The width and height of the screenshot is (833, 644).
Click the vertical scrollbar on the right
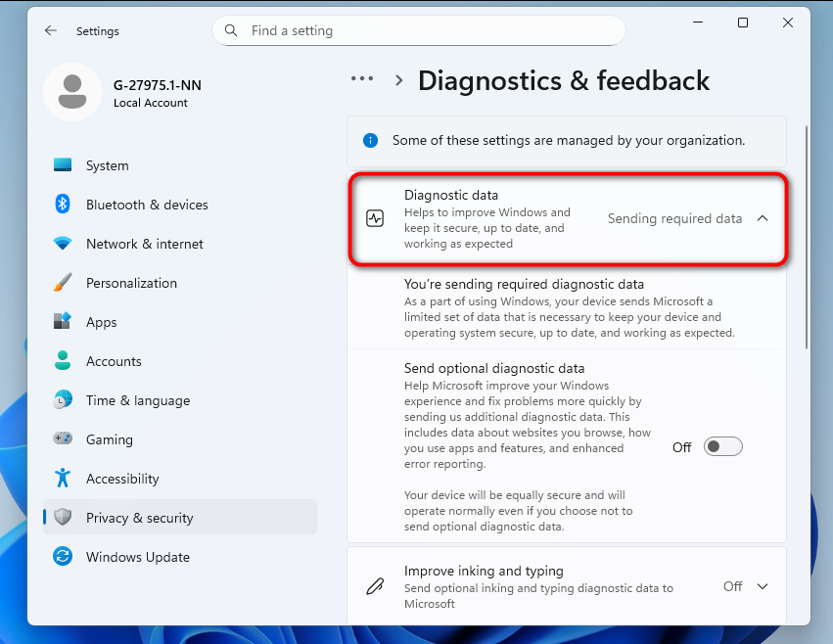click(x=807, y=238)
